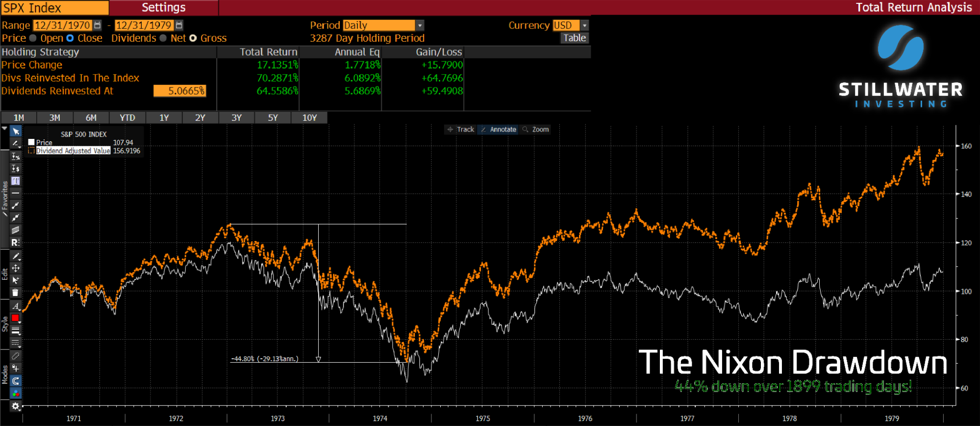Activate the text annotation T tool

pyautogui.click(x=16, y=181)
